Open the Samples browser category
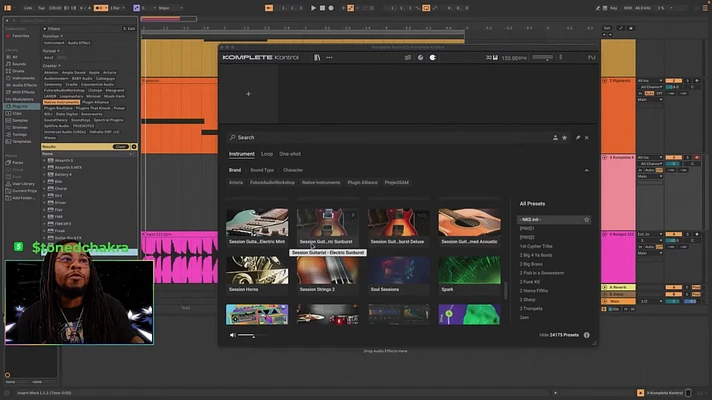 pyautogui.click(x=20, y=120)
